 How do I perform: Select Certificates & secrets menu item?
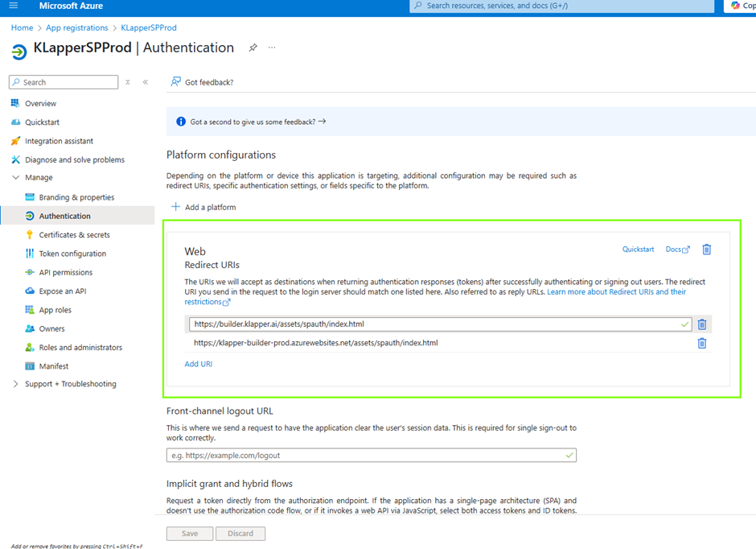coord(74,234)
